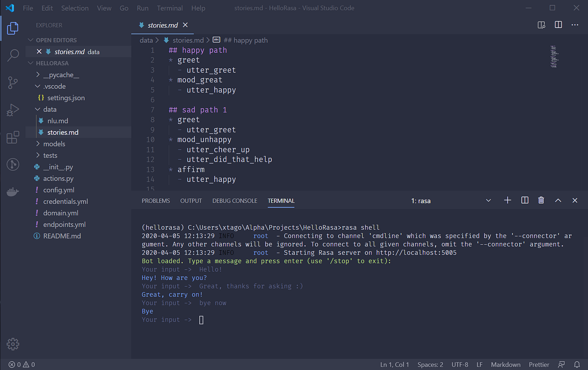Open the Search view in the activity bar
The width and height of the screenshot is (588, 370).
(13, 55)
